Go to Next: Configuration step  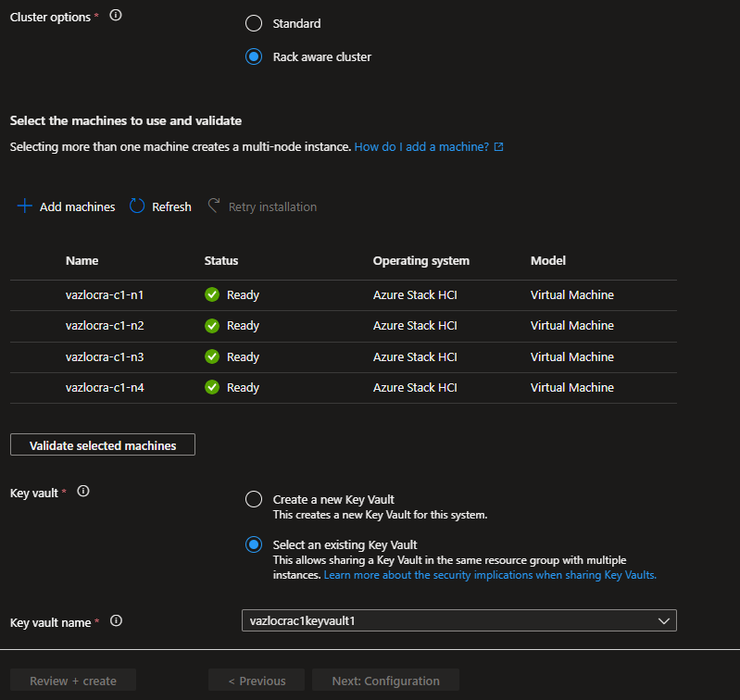coord(385,681)
